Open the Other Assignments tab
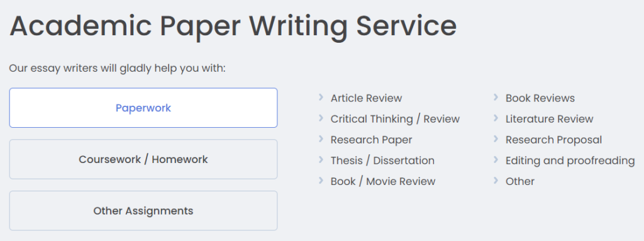 pyautogui.click(x=143, y=211)
